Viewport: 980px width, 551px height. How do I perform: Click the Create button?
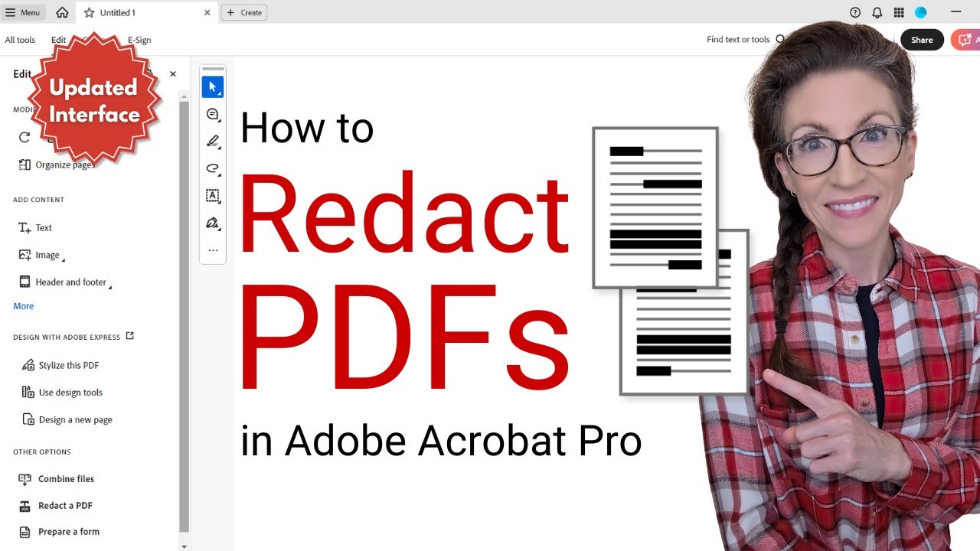click(x=244, y=12)
